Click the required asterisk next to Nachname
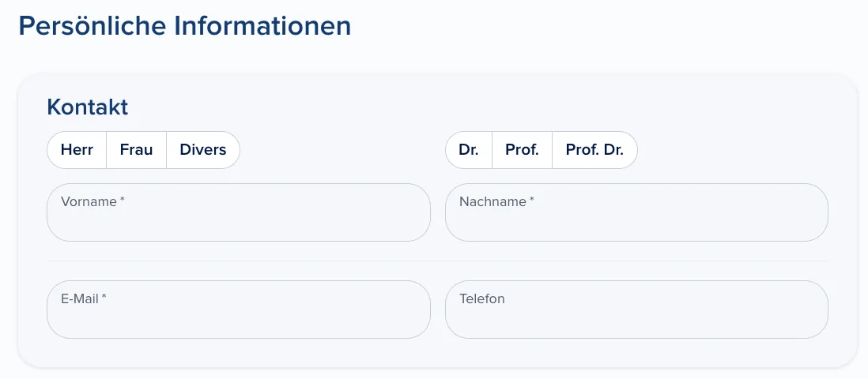 (531, 200)
